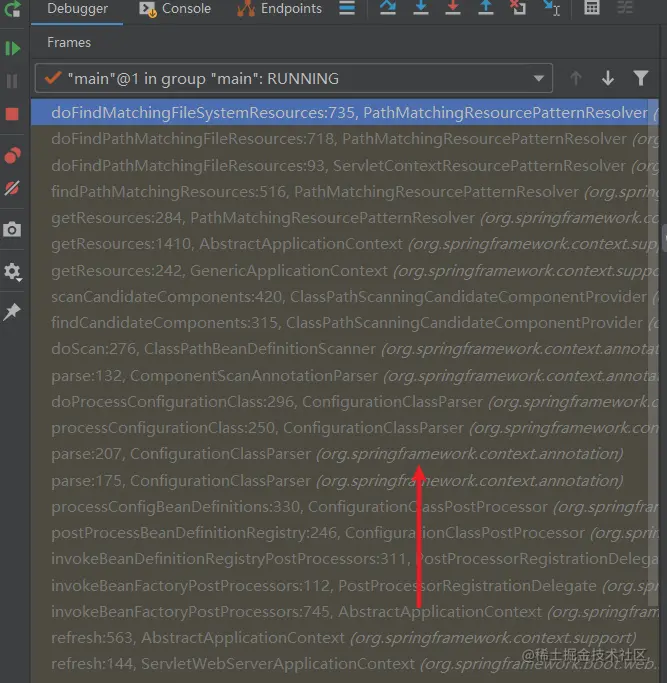The image size is (667, 683).
Task: Select frame getResources:284
Action: click(x=344, y=218)
